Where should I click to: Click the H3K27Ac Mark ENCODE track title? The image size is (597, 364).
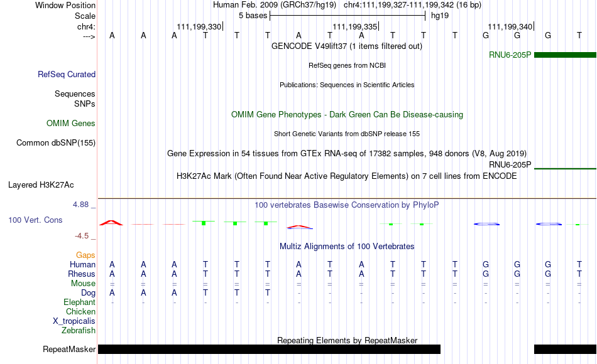click(x=347, y=176)
